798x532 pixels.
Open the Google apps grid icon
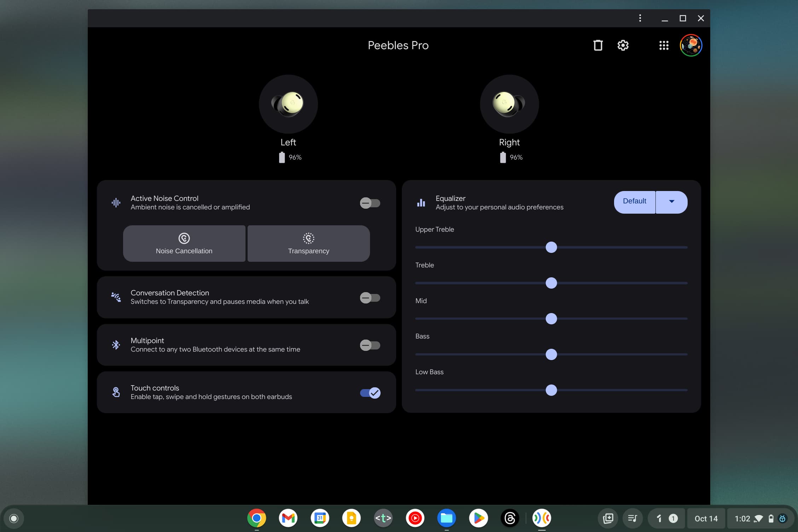pyautogui.click(x=664, y=45)
